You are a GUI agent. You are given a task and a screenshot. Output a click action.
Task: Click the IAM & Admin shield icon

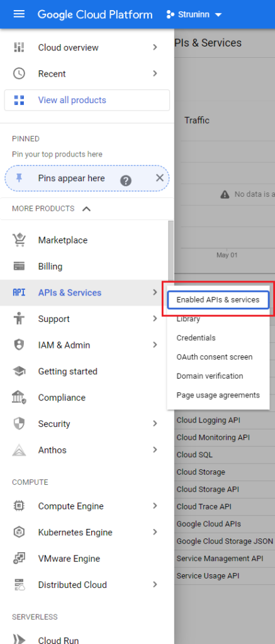tap(19, 345)
